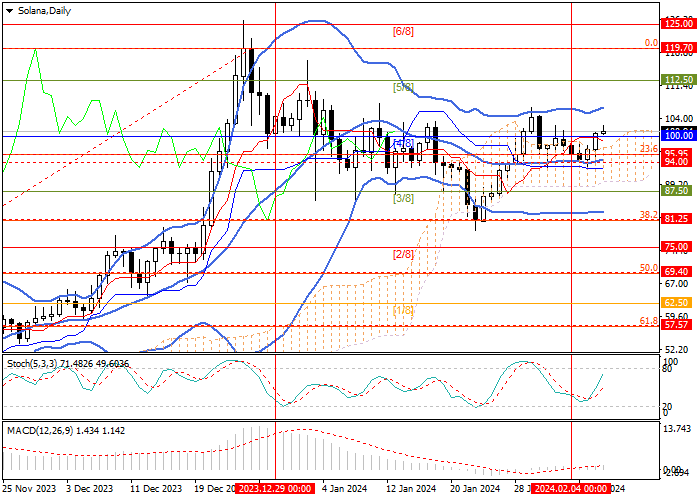Select the 38.2 Fibonacci retracement label

click(649, 215)
